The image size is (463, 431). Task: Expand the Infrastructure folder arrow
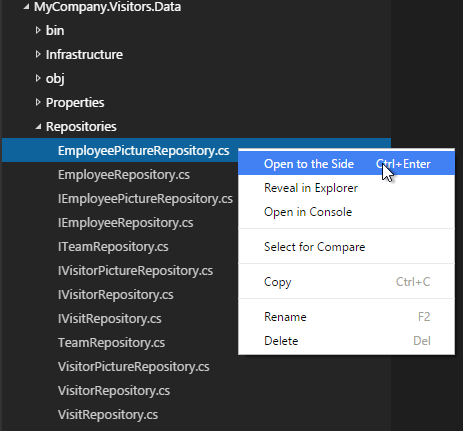38,54
